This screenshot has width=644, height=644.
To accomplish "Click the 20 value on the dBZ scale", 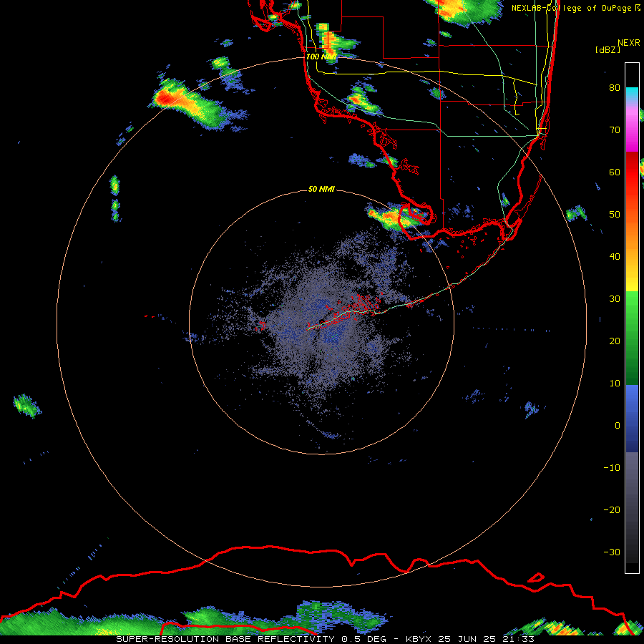I will click(615, 341).
